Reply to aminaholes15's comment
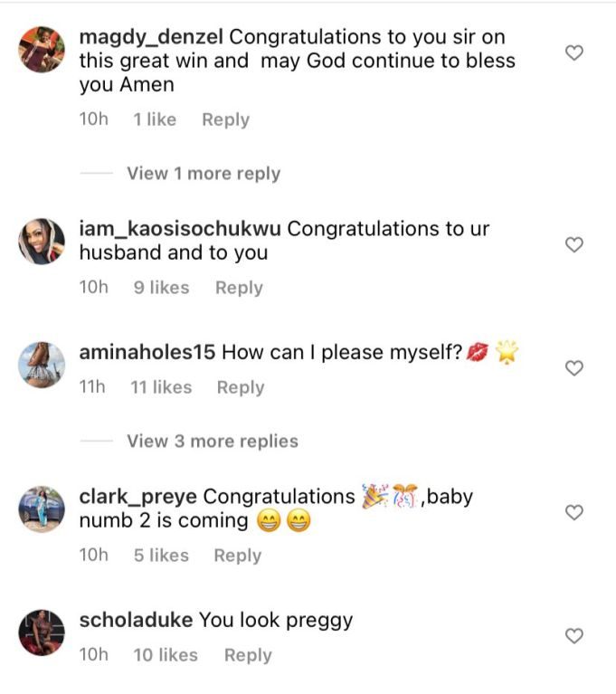Viewport: 616px width, 694px height. point(241,387)
